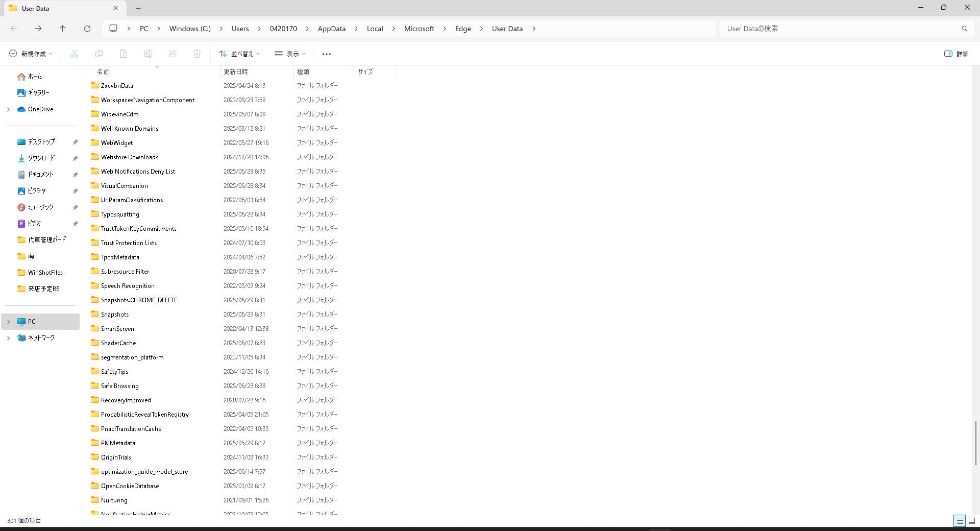Image resolution: width=980 pixels, height=531 pixels.
Task: Switch to details view layout icon
Action: [x=960, y=521]
